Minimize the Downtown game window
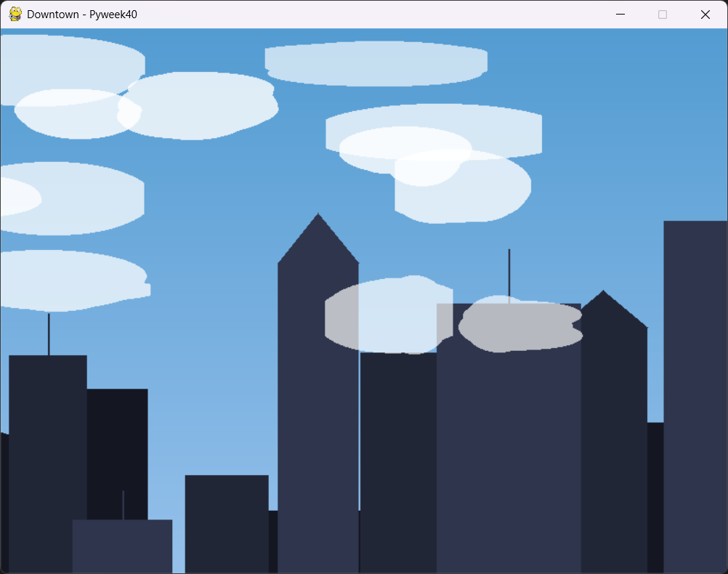 pos(620,15)
